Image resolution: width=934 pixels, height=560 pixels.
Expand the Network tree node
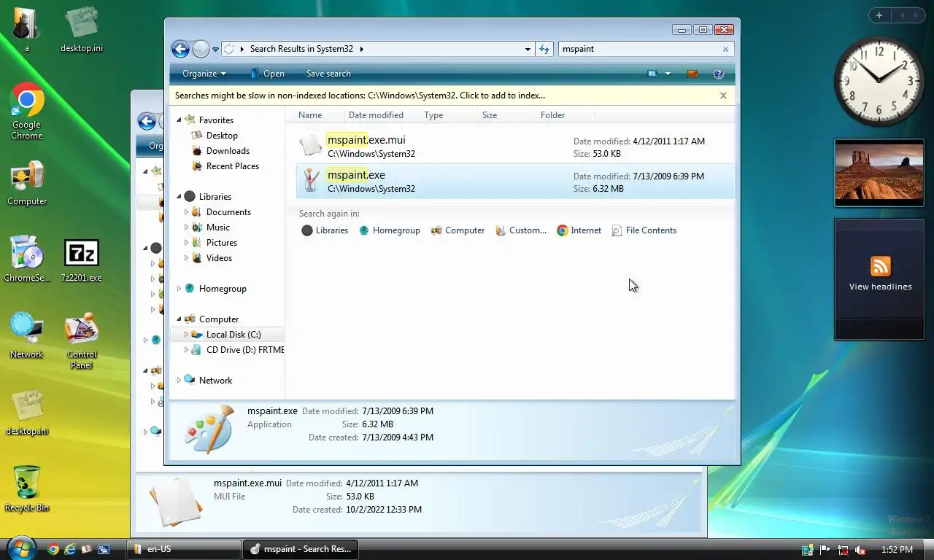point(180,380)
